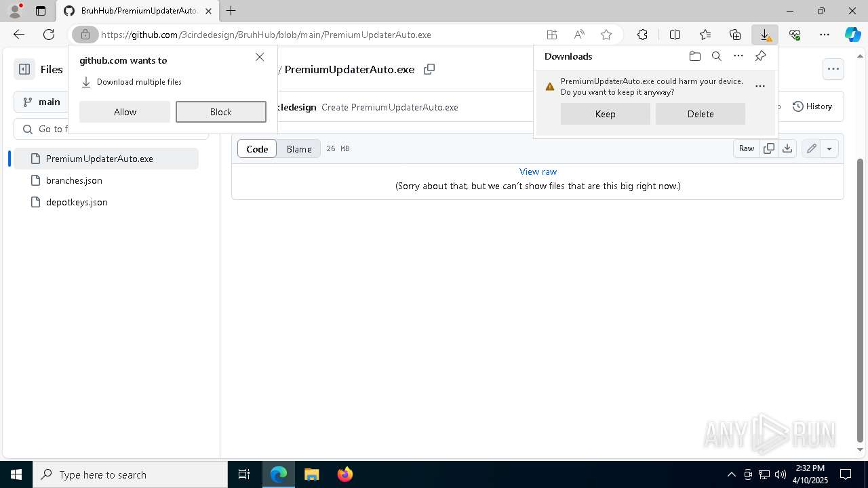Click taskbar search box
This screenshot has height=488, width=868.
pos(130,474)
